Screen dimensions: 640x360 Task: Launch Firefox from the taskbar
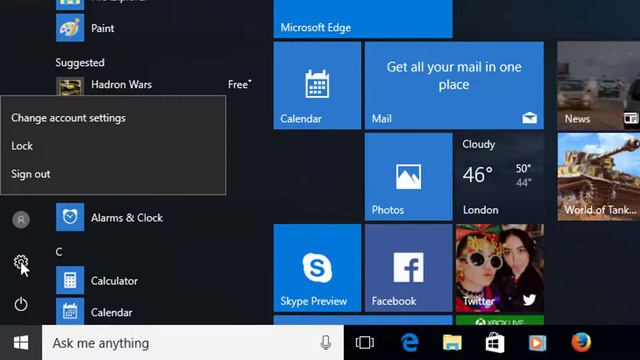(581, 342)
